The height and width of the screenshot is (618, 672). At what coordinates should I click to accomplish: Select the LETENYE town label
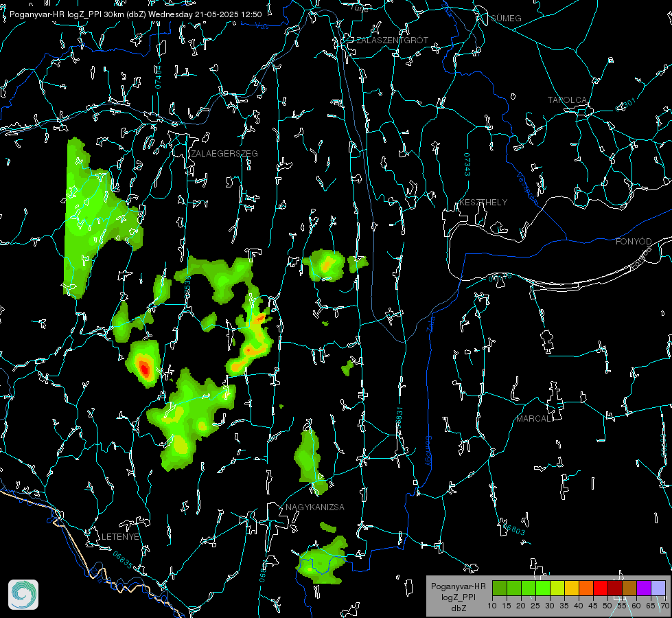(120, 537)
